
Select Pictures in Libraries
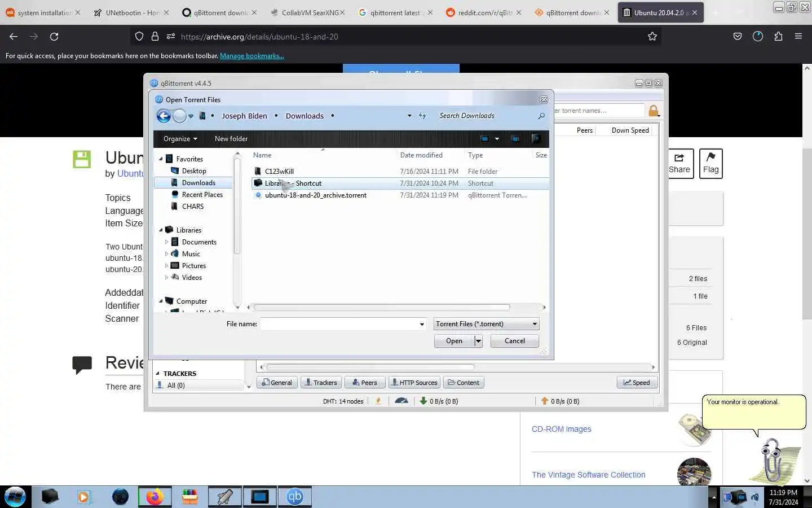[x=193, y=266]
